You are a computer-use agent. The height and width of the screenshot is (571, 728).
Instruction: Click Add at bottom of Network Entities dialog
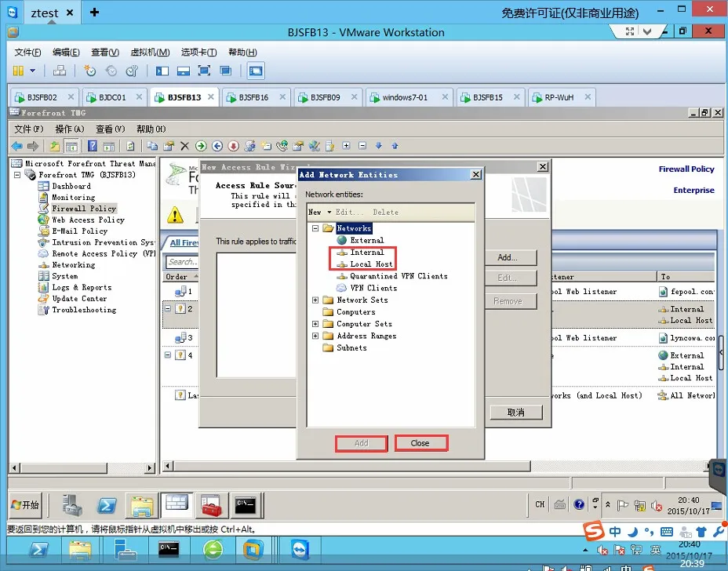(x=361, y=443)
